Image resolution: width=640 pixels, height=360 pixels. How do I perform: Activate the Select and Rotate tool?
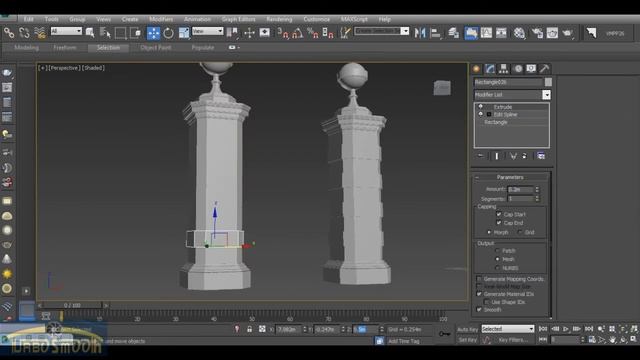(168, 33)
